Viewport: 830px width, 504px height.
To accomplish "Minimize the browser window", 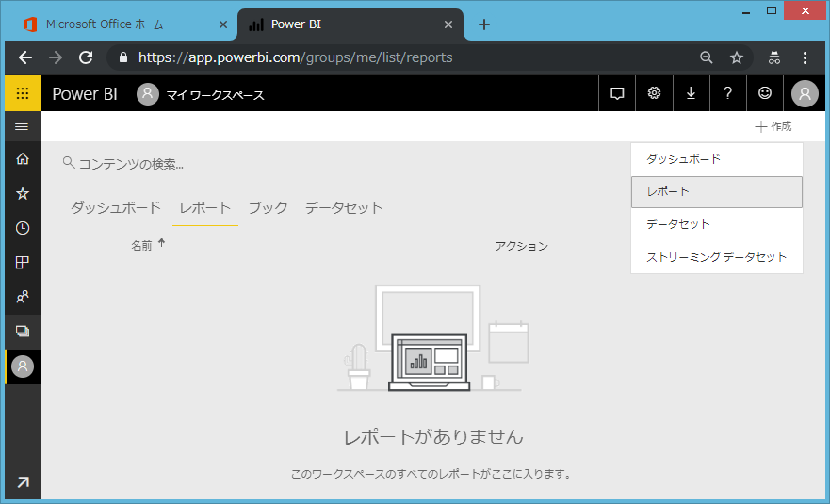I will 746,10.
